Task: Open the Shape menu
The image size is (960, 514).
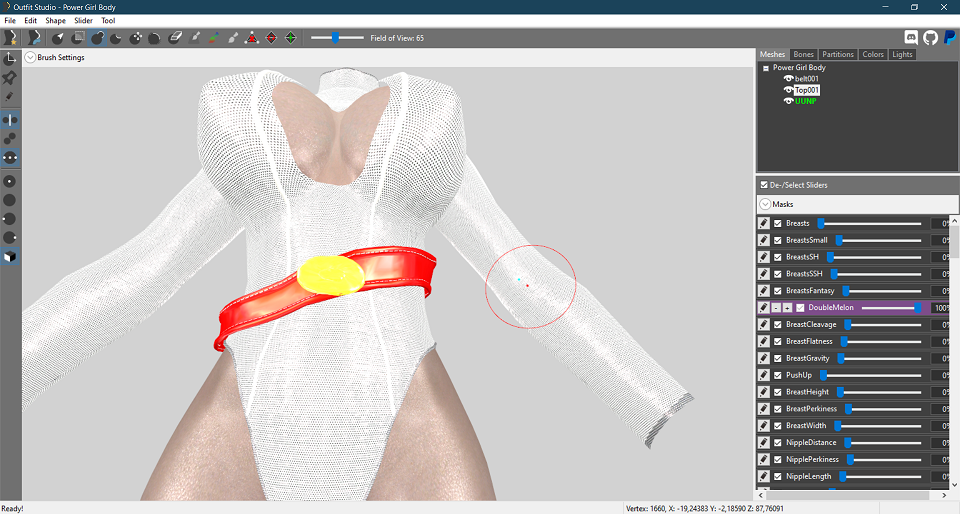Action: tap(55, 20)
